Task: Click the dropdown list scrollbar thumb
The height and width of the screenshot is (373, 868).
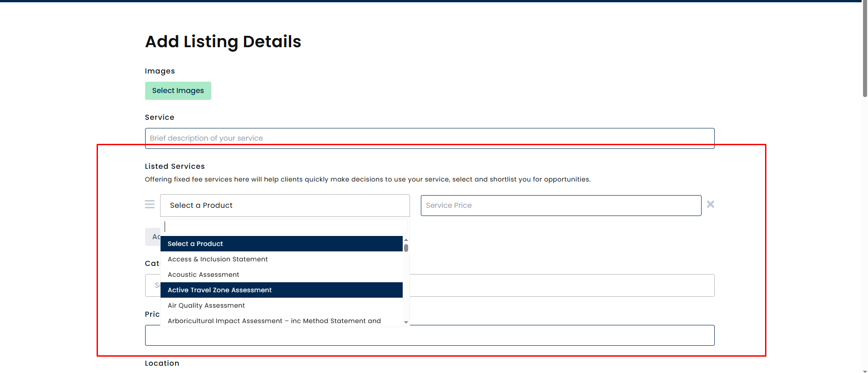Action: point(406,248)
